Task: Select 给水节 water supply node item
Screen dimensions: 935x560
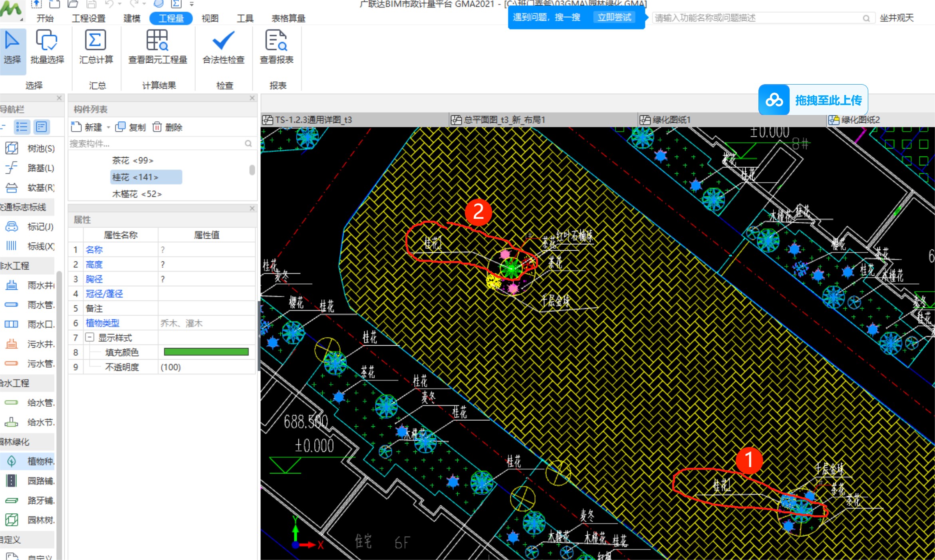Action: (30, 422)
